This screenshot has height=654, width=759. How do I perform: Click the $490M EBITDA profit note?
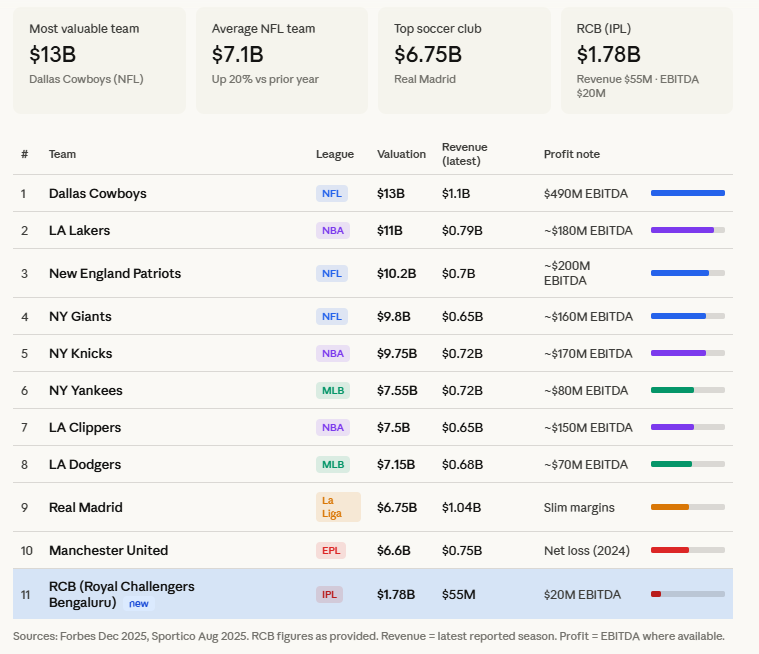tap(586, 194)
